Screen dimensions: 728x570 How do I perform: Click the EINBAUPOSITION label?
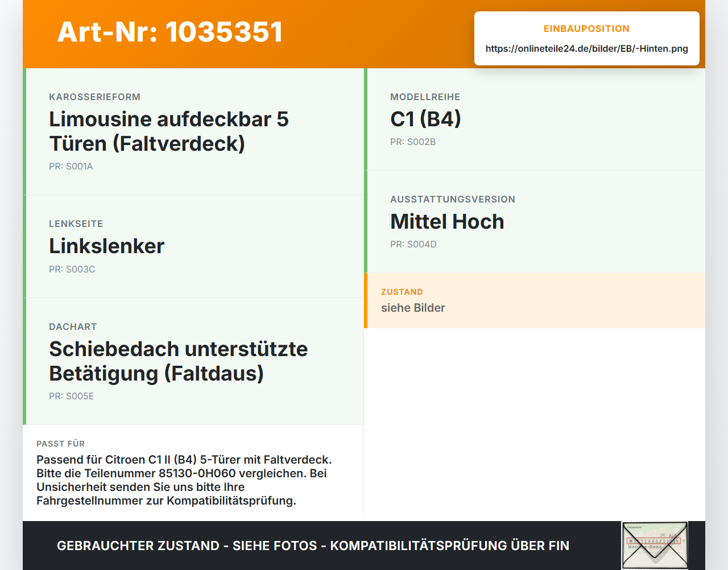[586, 29]
